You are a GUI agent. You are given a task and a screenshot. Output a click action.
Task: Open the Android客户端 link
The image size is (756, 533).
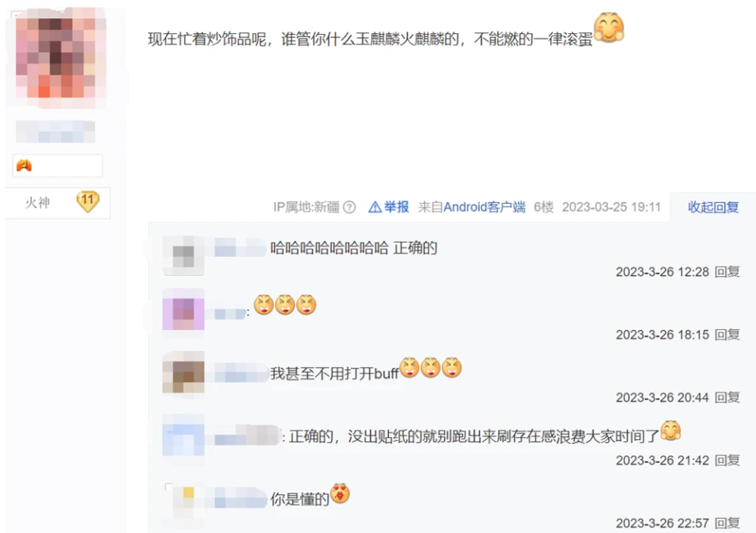484,207
